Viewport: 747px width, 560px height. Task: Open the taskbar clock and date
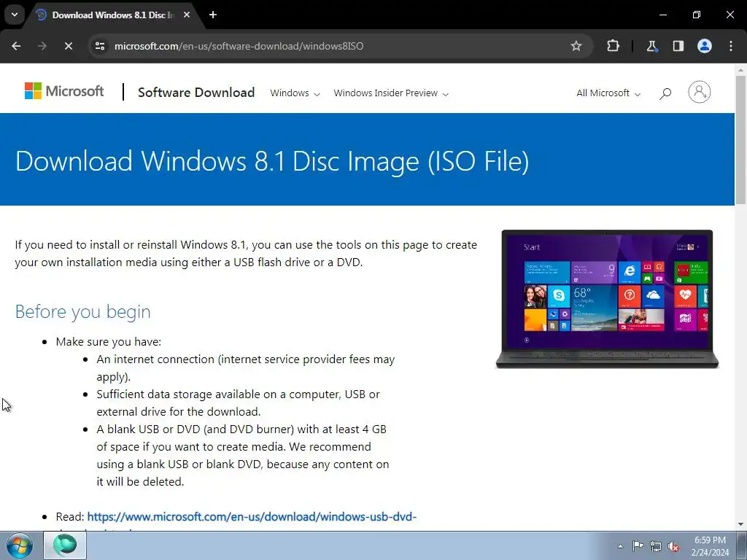[x=710, y=546]
